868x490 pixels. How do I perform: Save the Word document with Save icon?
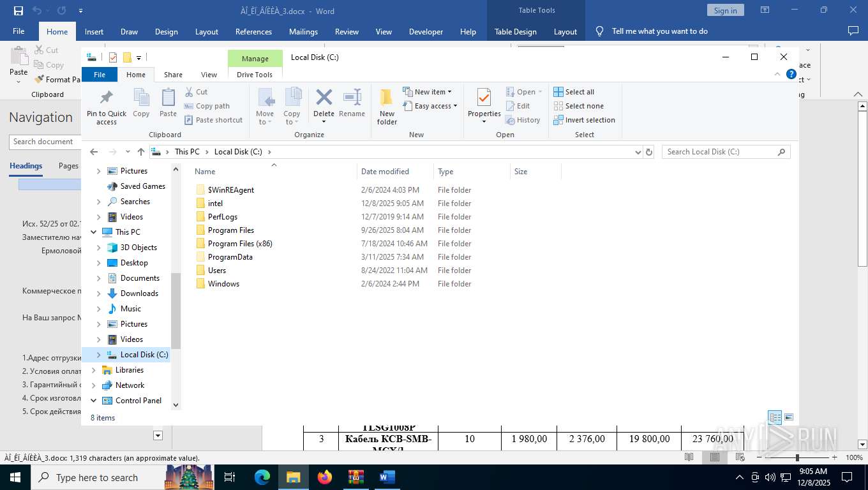(18, 10)
